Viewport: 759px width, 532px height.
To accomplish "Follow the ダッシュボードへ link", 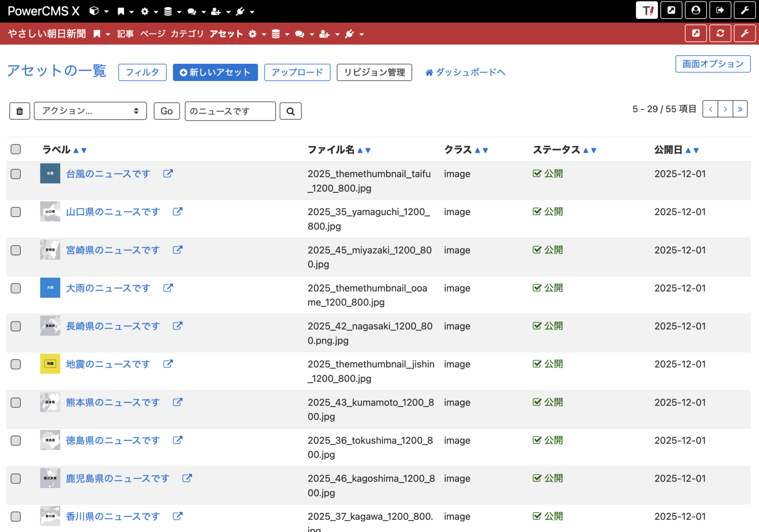I will [465, 72].
